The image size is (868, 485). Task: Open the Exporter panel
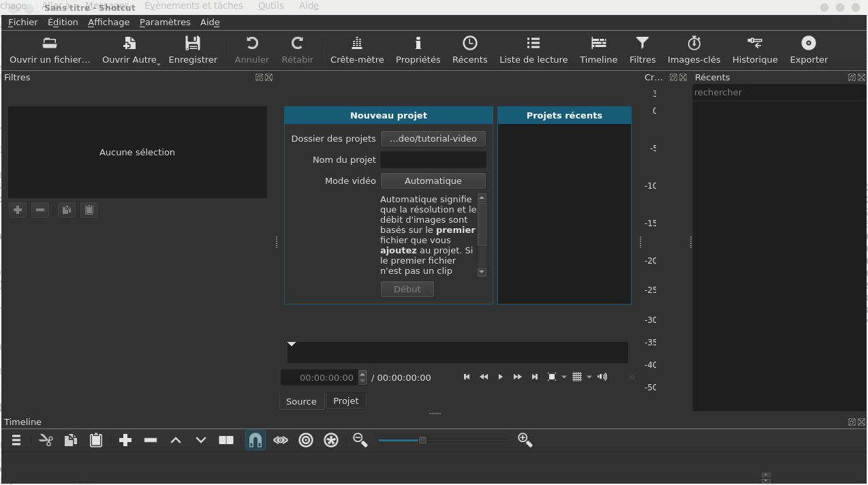(809, 50)
